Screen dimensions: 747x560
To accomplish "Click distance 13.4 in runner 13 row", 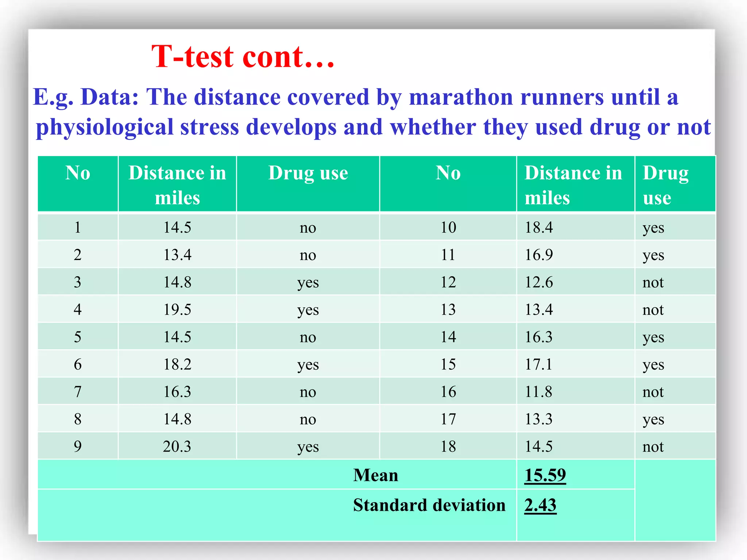I will click(x=539, y=310).
